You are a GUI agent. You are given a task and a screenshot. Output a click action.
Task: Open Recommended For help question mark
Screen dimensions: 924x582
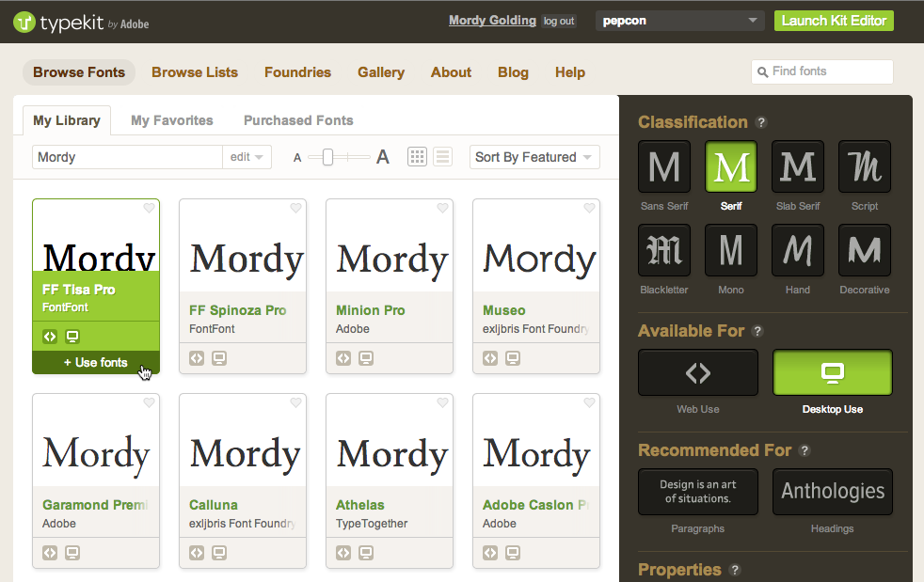click(x=805, y=450)
